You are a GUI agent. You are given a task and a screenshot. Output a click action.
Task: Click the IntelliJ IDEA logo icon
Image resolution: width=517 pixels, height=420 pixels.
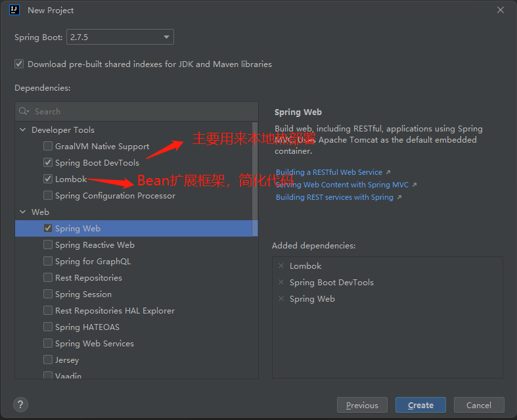[14, 10]
